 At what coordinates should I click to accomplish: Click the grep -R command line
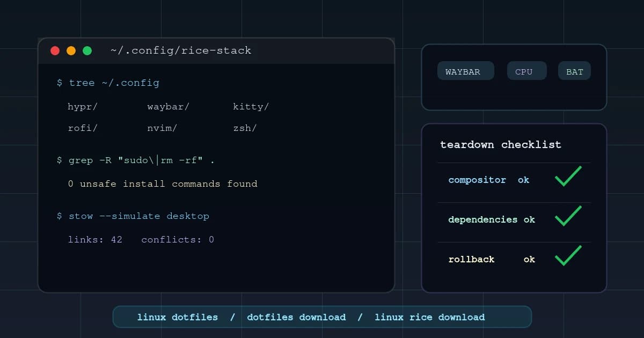tap(136, 160)
